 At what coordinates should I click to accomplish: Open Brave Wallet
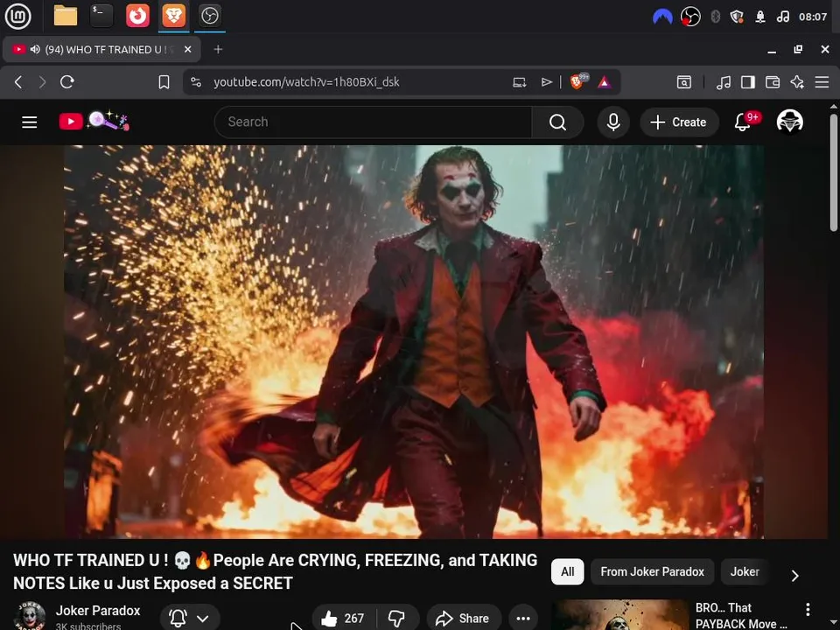(x=773, y=82)
